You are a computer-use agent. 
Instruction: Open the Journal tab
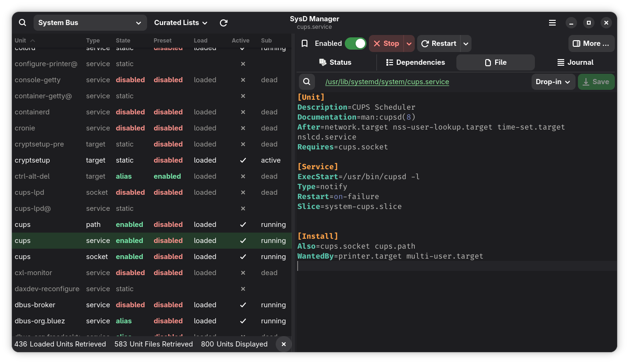[576, 62]
